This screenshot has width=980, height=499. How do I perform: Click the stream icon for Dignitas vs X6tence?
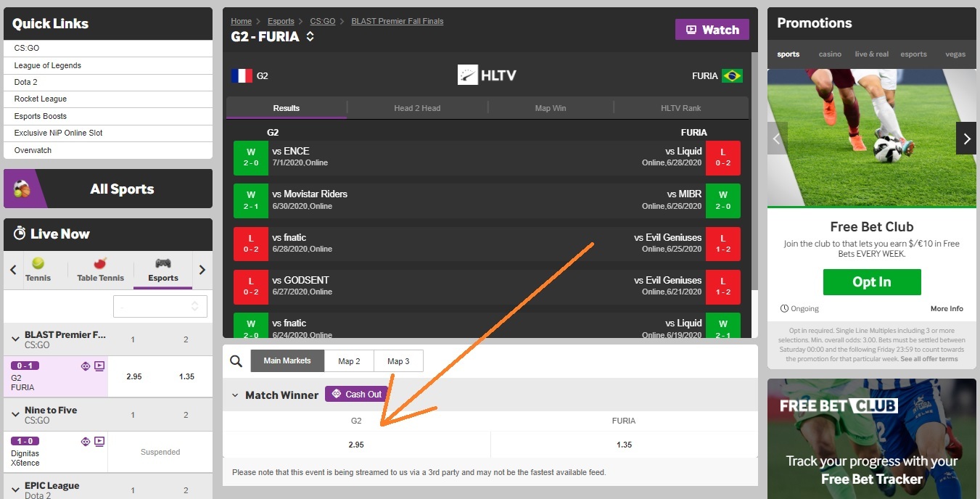99,441
